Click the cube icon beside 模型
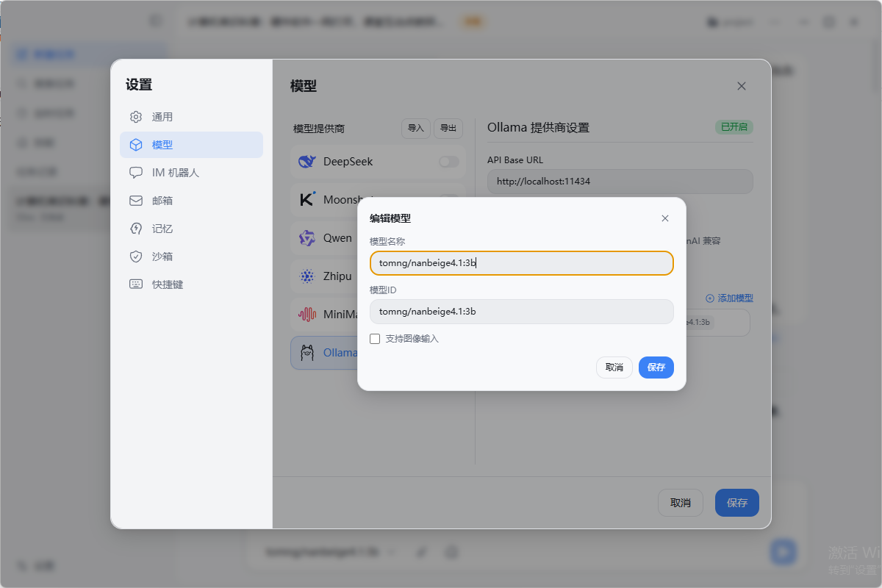 click(136, 145)
